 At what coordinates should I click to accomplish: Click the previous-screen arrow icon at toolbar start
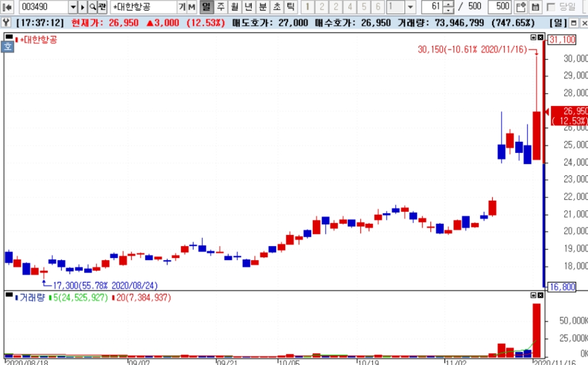point(7,6)
